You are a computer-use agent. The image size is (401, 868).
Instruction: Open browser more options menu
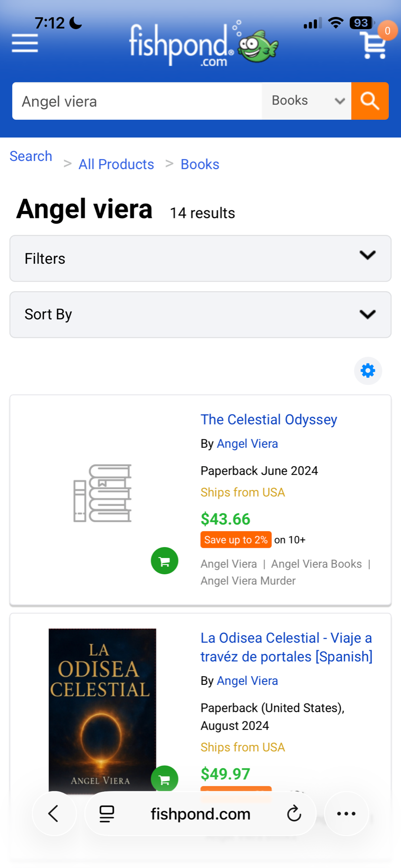(x=346, y=814)
